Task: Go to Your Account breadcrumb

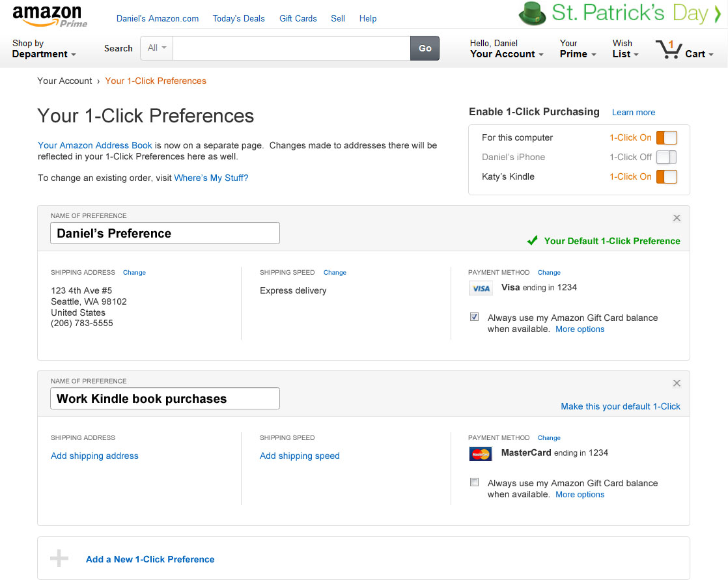Action: pos(64,81)
